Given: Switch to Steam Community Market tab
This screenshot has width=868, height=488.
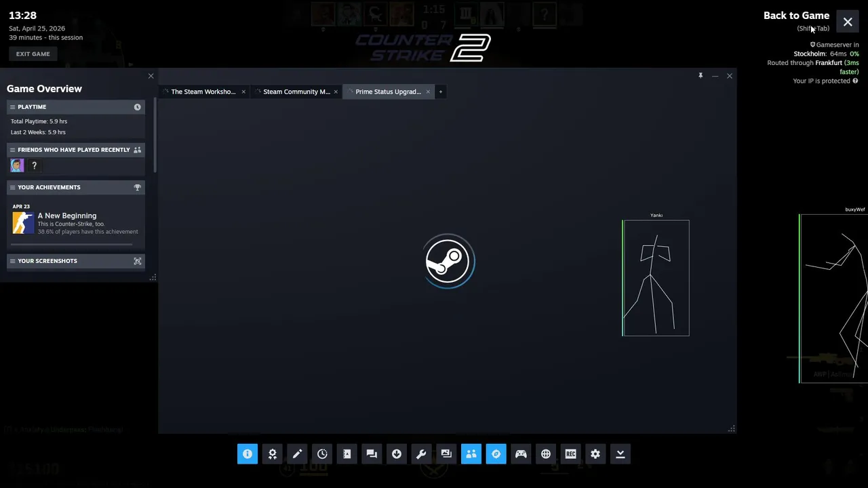Looking at the screenshot, I should tap(296, 91).
